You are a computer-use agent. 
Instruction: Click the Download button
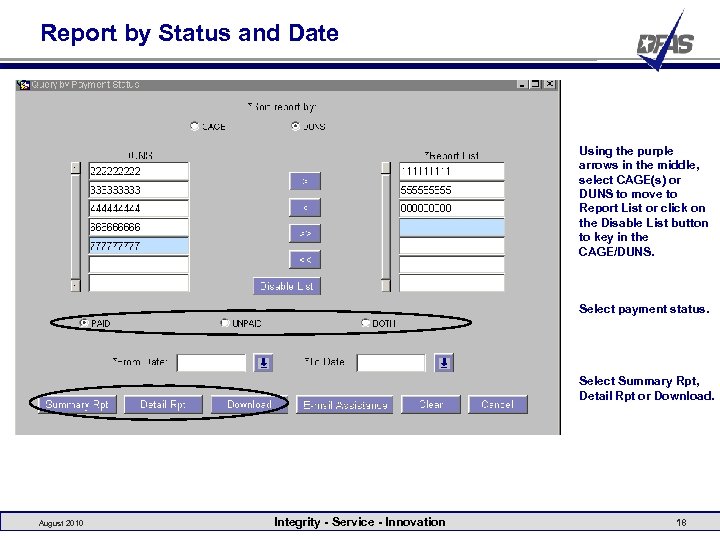click(249, 405)
